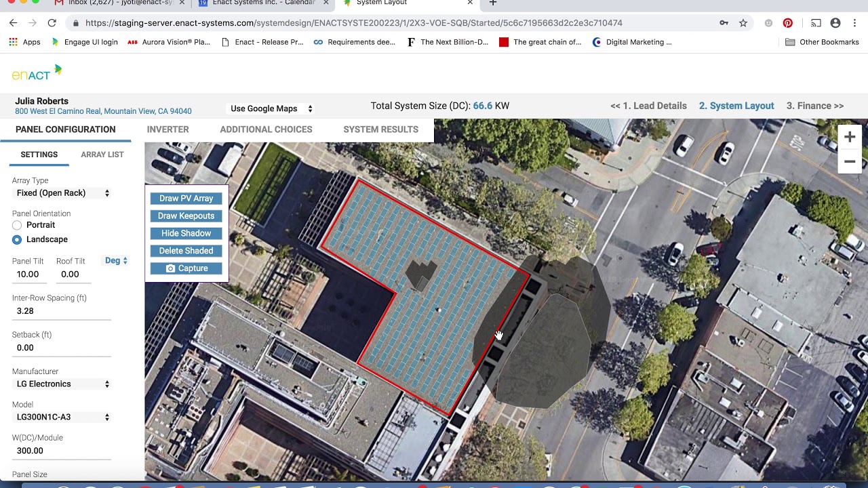This screenshot has width=868, height=488.
Task: Open the Array List sub-tab
Action: click(x=102, y=155)
